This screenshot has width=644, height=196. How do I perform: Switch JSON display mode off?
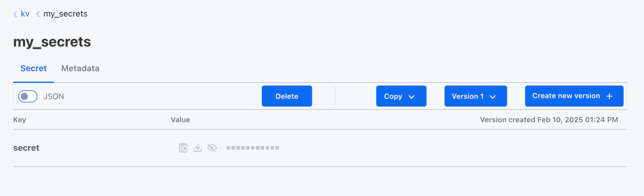[28, 96]
